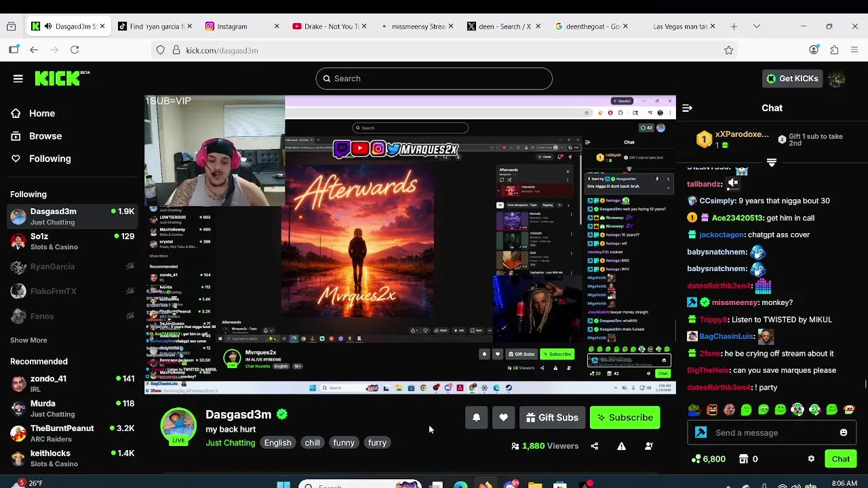Switch to the TikTok tab
Viewport: 868px width, 488px height.
155,26
